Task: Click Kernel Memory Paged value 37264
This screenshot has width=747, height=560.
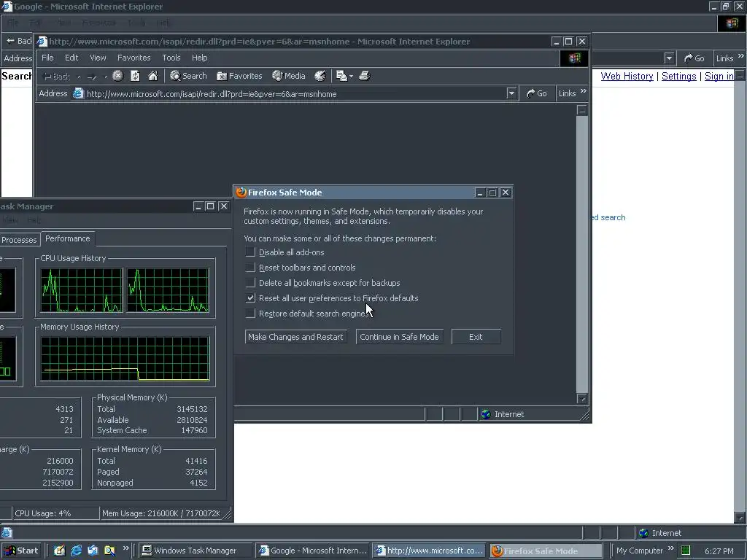Action: [196, 472]
